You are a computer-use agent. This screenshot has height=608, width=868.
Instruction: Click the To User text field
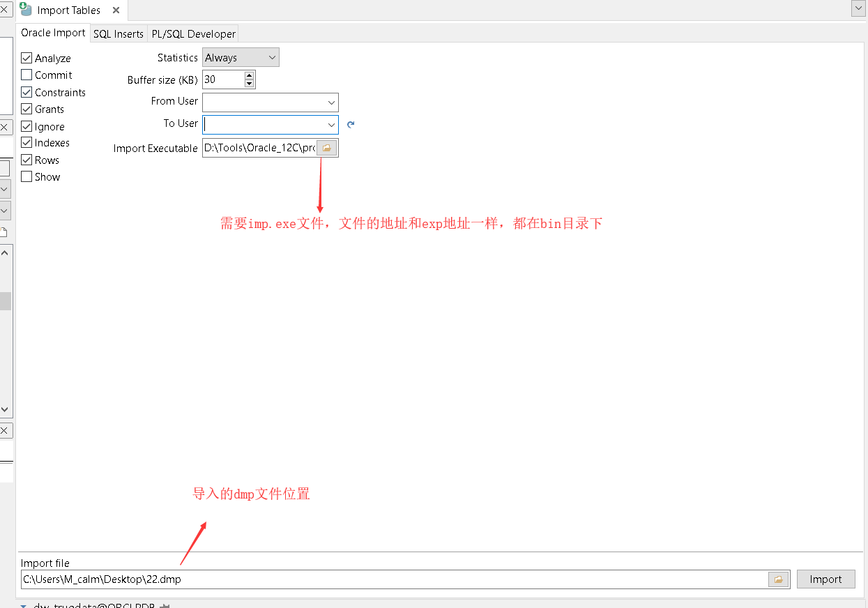tap(264, 125)
